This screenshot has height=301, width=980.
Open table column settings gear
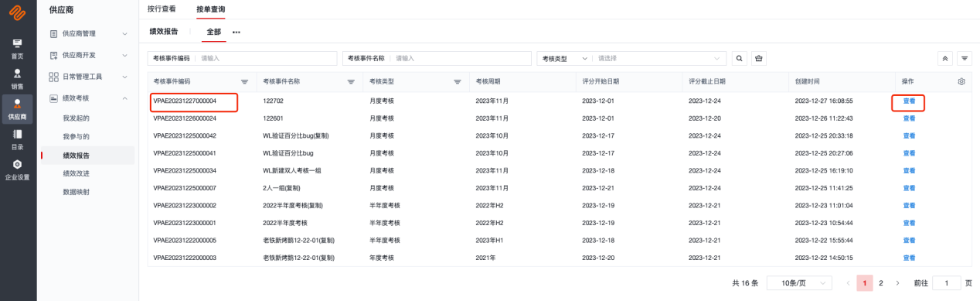click(x=961, y=81)
